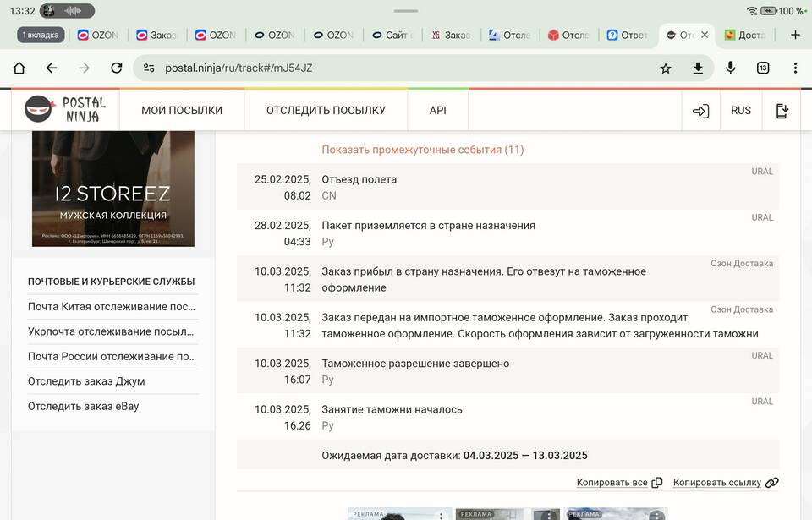Open Укрпочта отслеживание посылок link
This screenshot has width=812, height=520.
112,331
